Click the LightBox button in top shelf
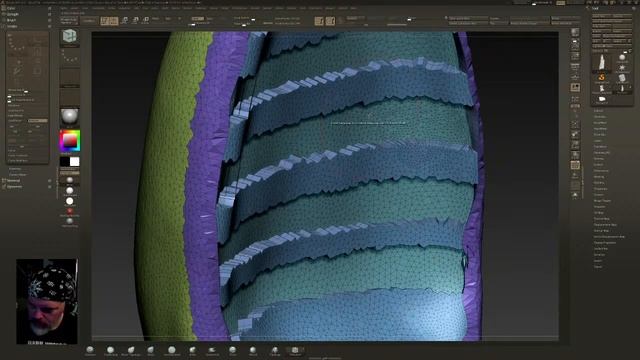Screen dimensions: 640x360 click(89, 20)
